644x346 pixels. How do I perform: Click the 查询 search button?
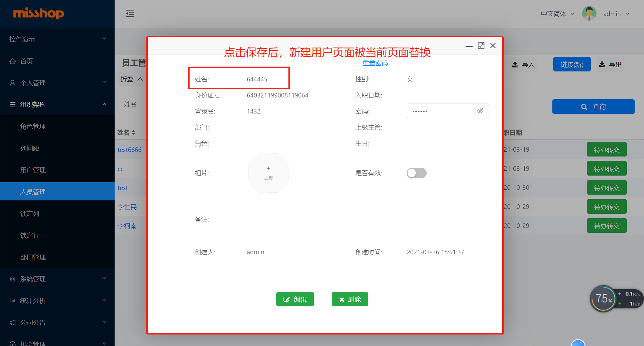[x=593, y=107]
